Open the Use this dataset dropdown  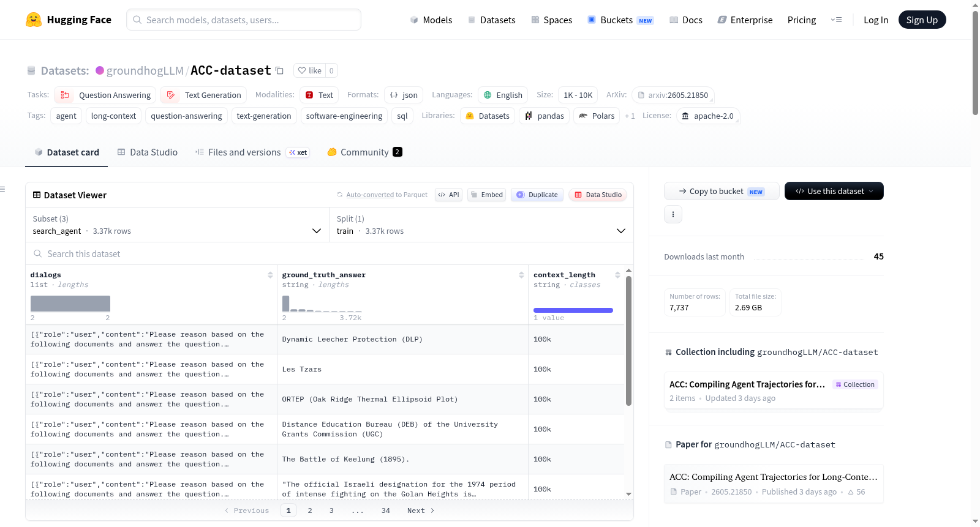[834, 191]
